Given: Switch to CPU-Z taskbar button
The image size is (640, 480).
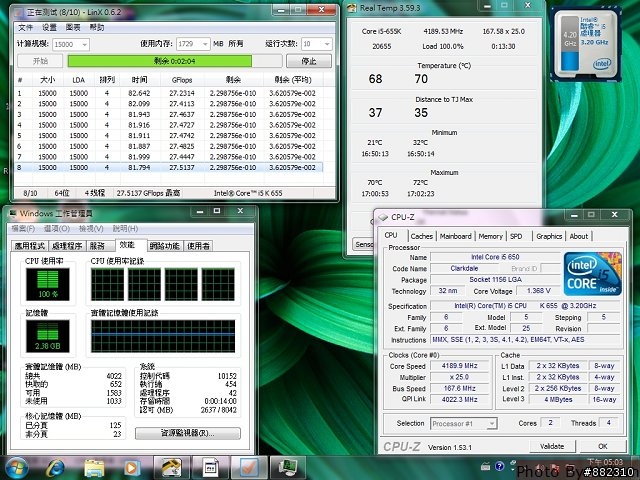Looking at the screenshot, I should coord(210,468).
